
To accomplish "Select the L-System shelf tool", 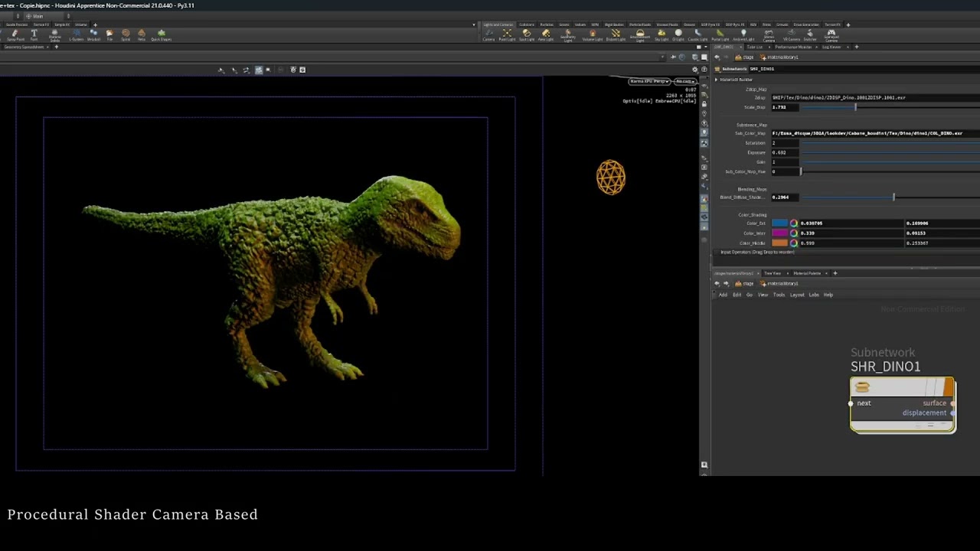I will pos(77,35).
